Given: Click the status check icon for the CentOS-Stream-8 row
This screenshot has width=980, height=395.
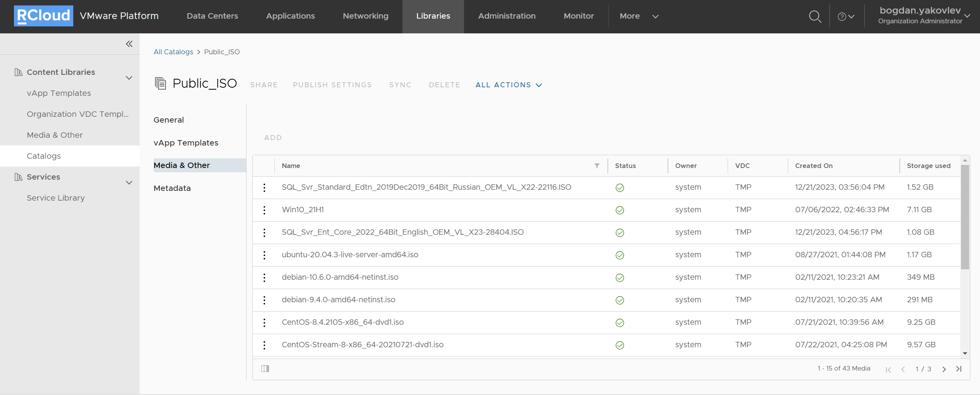Looking at the screenshot, I should (x=620, y=345).
